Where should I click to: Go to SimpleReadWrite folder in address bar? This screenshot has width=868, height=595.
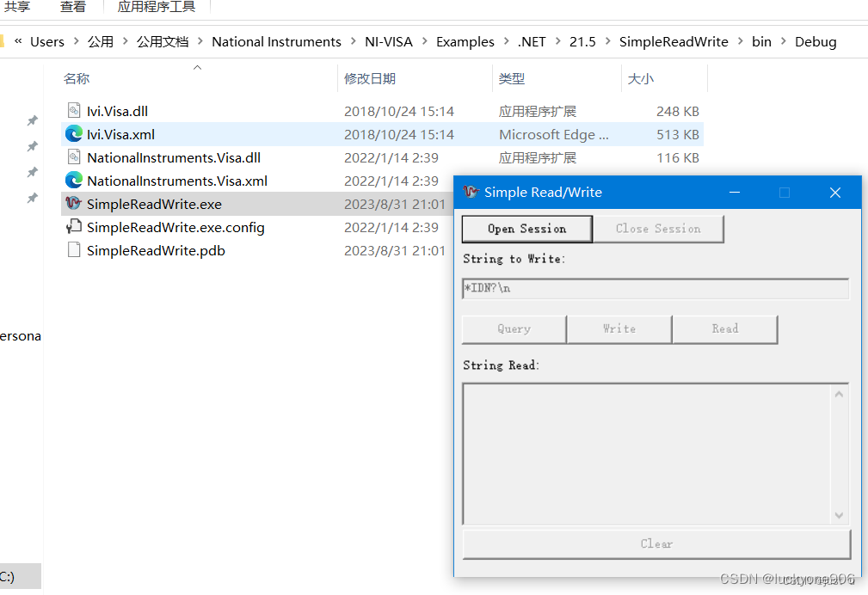point(674,41)
